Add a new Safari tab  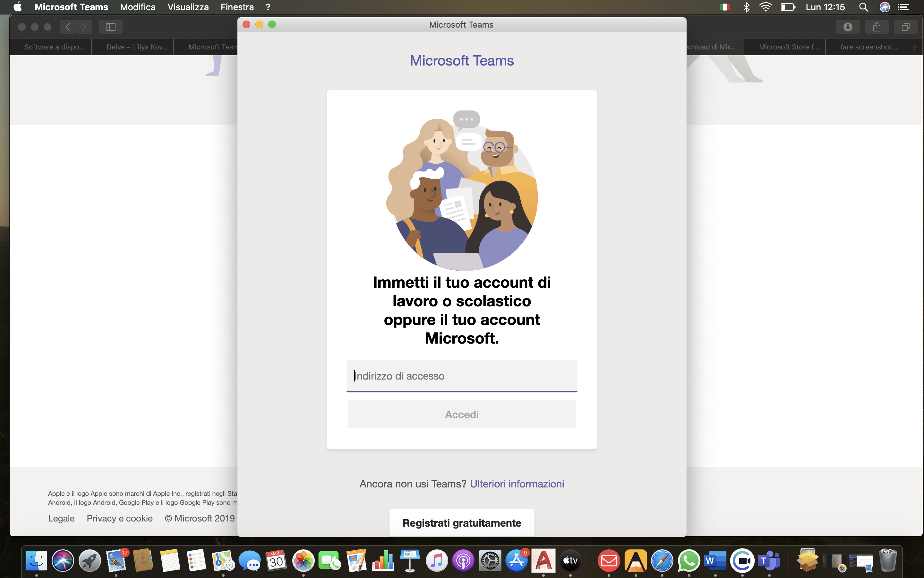(x=914, y=47)
